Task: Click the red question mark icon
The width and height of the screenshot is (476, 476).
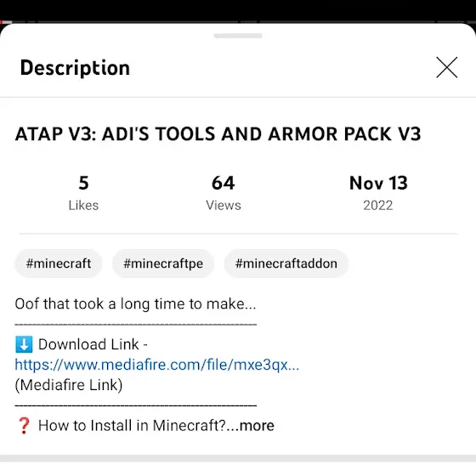Action: 24,425
